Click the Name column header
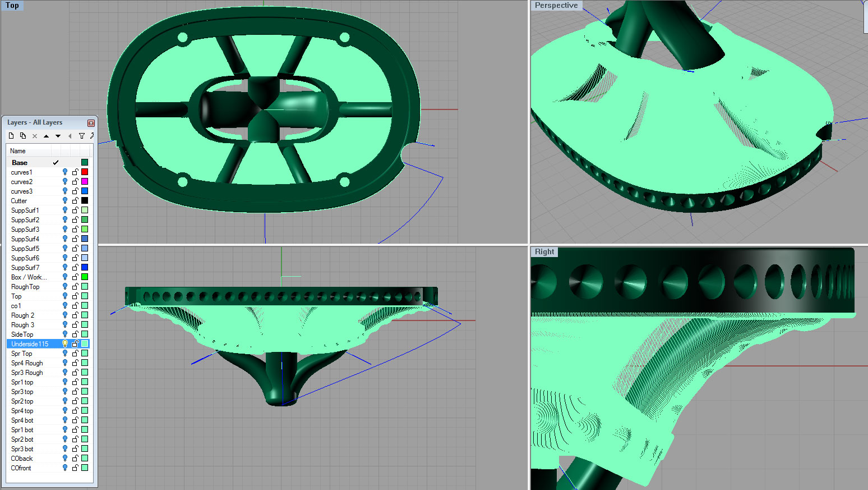Screen dimensions: 868x490 pyautogui.click(x=28, y=151)
